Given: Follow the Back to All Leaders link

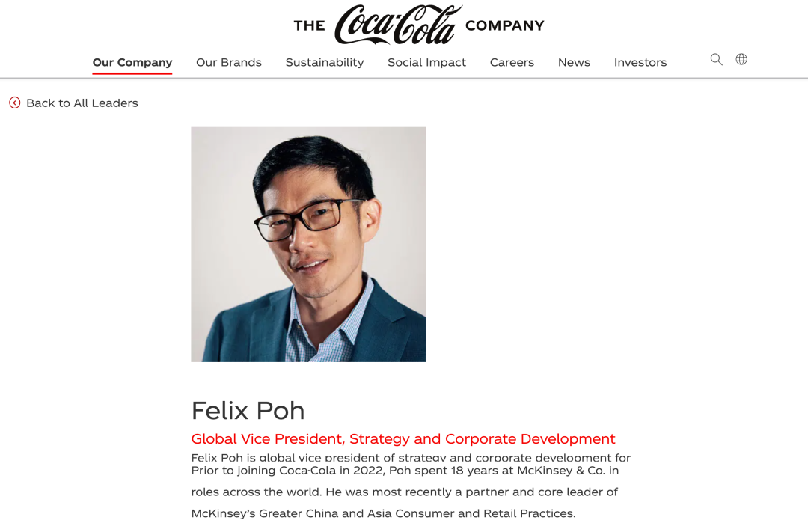Looking at the screenshot, I should click(x=82, y=103).
